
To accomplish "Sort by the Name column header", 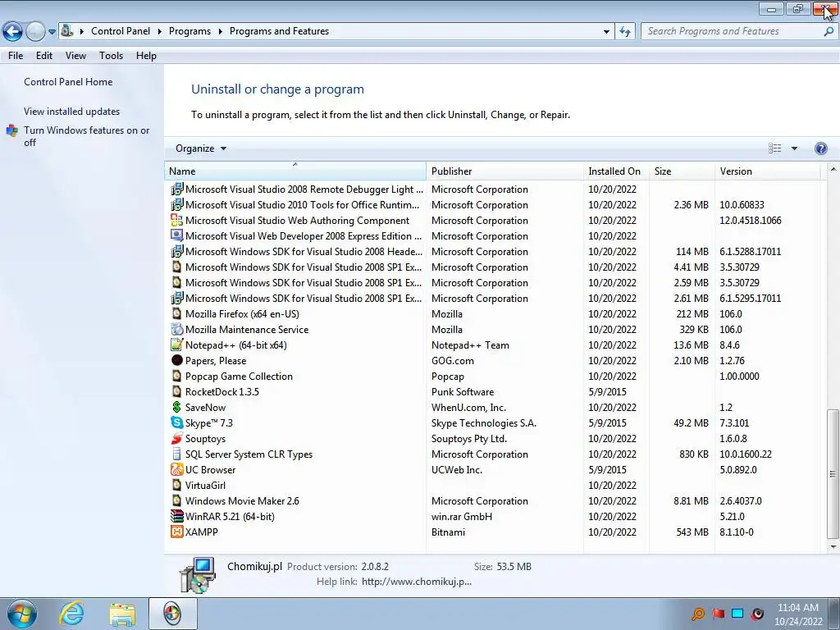I will (x=295, y=171).
